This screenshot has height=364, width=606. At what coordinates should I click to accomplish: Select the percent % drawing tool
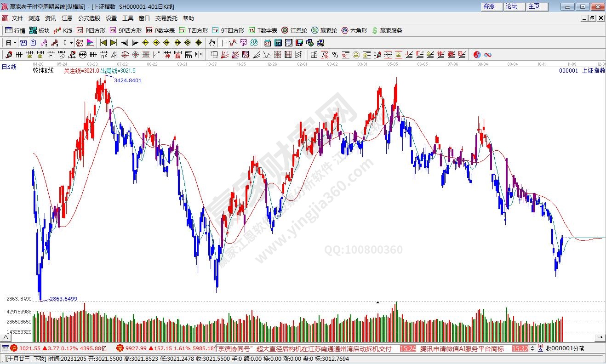[335, 55]
